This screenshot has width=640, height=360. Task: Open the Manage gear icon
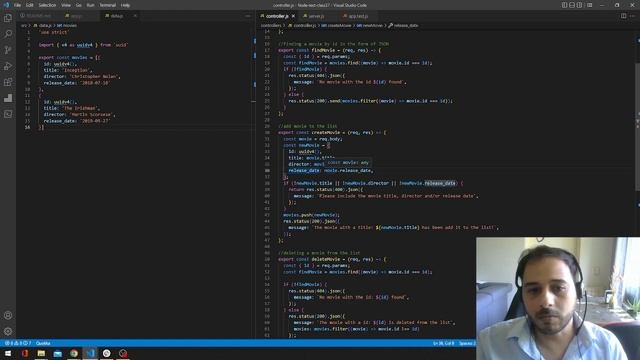coord(8,331)
